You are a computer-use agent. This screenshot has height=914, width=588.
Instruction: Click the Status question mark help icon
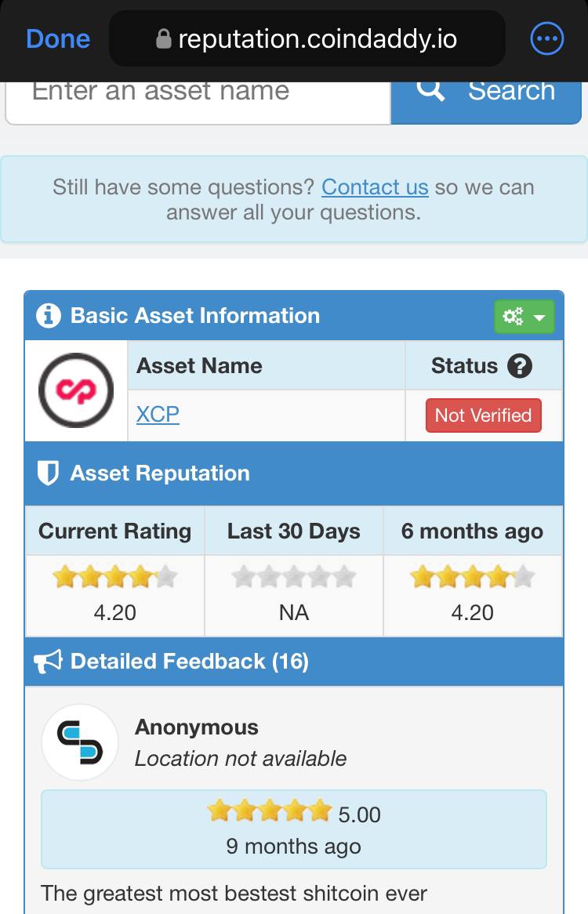click(520, 366)
